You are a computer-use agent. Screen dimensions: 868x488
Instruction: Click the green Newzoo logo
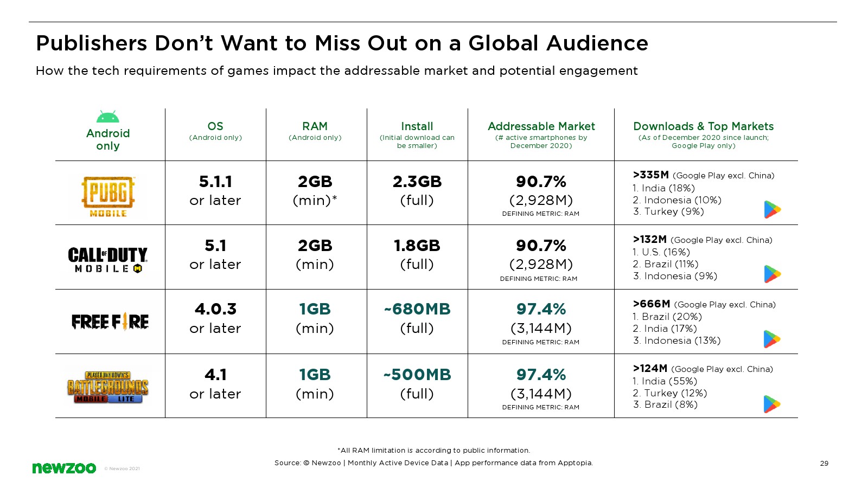(x=64, y=468)
